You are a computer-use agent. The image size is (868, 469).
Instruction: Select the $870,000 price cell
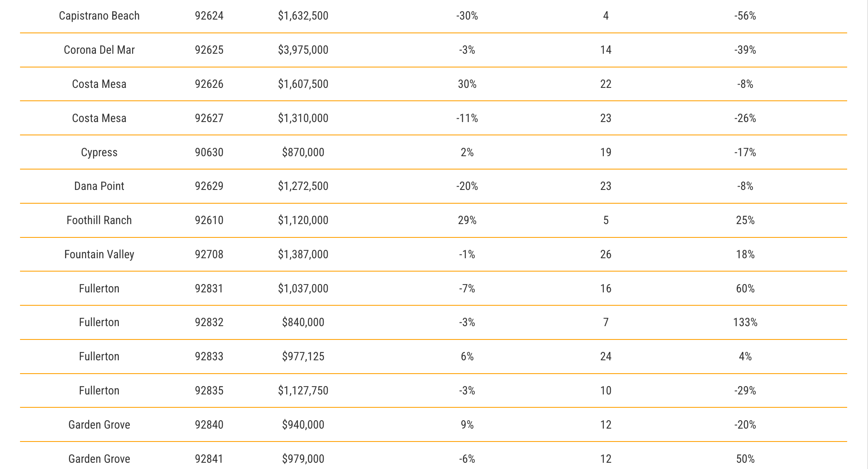[x=303, y=152]
